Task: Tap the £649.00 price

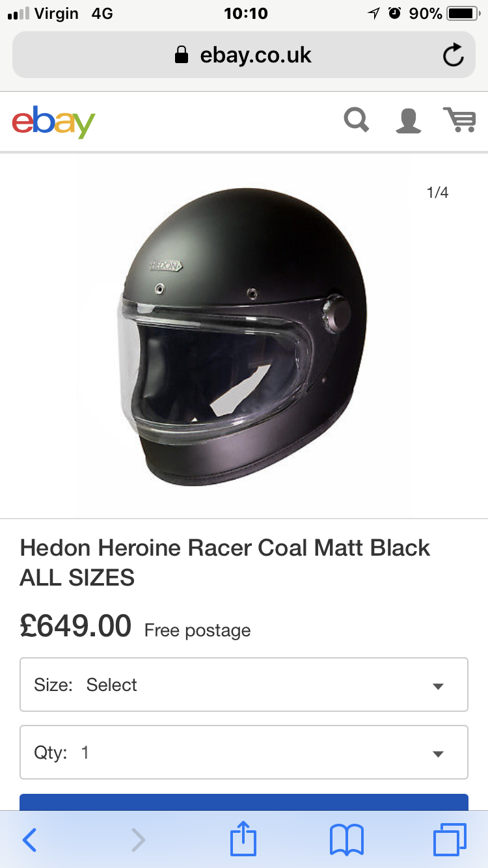Action: [75, 627]
